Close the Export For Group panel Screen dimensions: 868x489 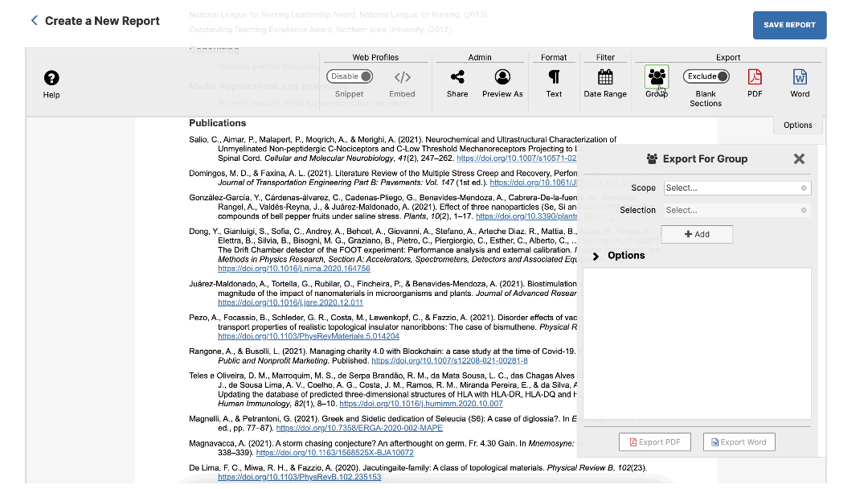point(799,159)
